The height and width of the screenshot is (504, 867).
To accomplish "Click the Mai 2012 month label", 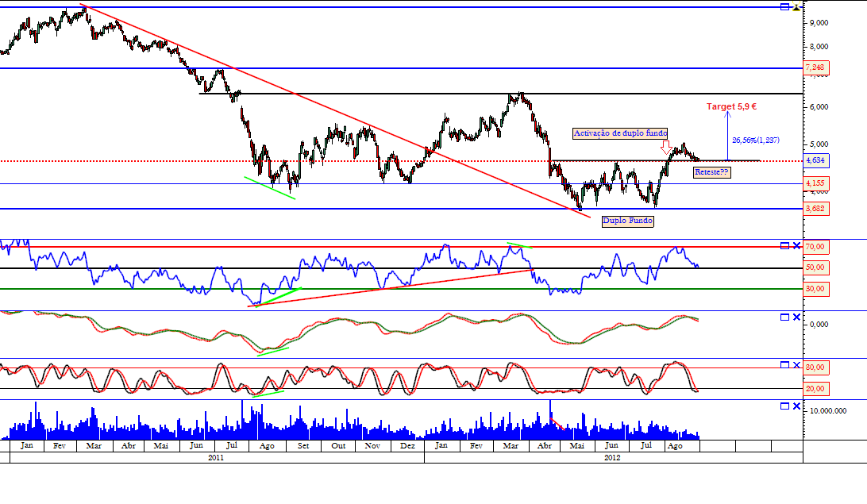I will [576, 445].
